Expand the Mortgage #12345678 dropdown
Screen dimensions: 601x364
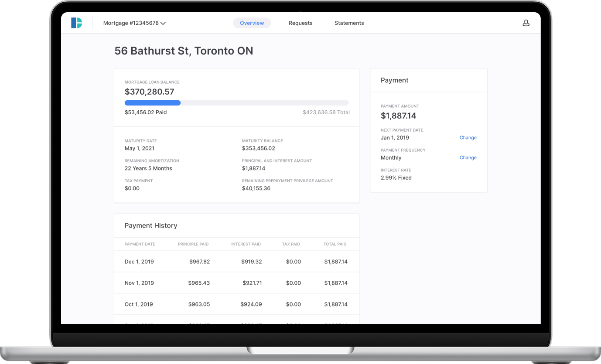tap(134, 23)
